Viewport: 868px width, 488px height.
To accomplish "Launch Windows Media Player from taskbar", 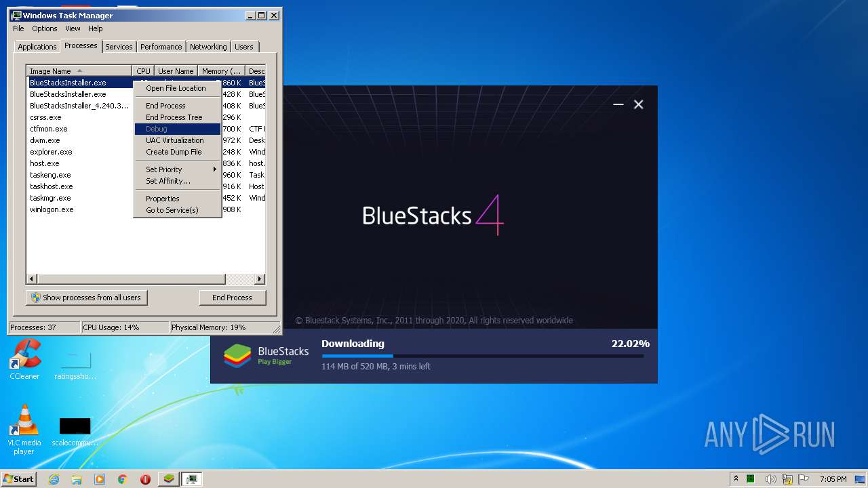I will [100, 479].
